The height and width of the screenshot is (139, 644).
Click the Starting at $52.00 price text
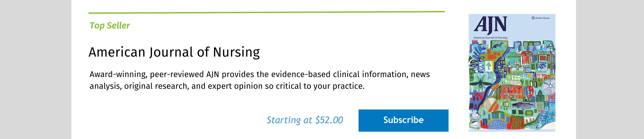coord(305,120)
